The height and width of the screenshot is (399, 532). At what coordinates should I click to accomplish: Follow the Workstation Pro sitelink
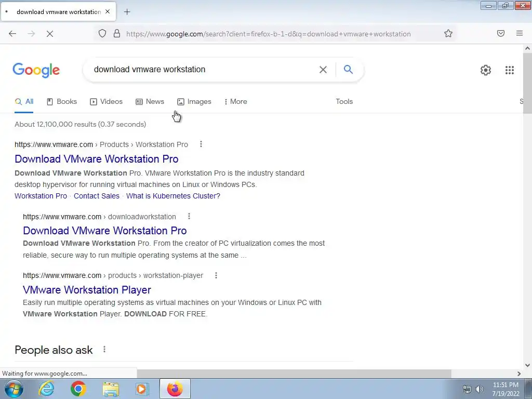[x=41, y=196]
